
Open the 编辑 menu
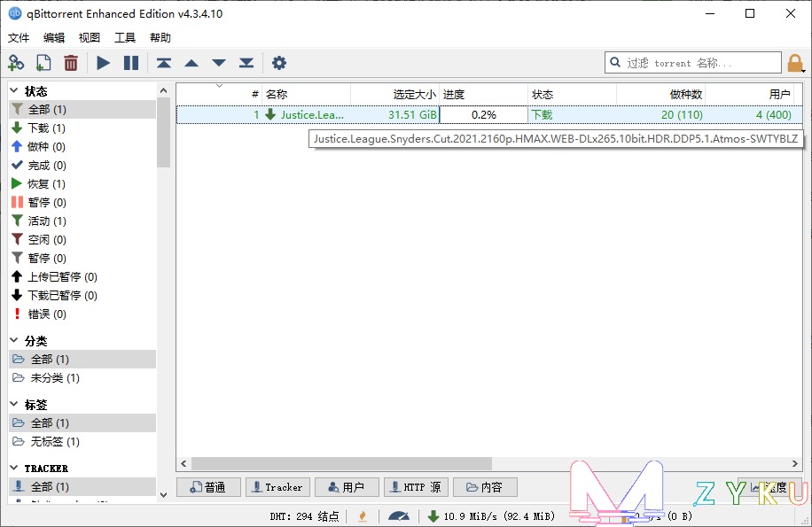pyautogui.click(x=54, y=38)
